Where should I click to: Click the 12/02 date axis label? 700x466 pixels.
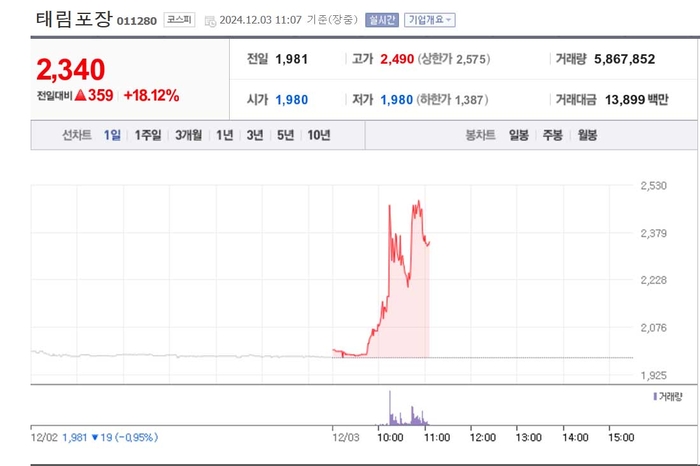pyautogui.click(x=44, y=437)
